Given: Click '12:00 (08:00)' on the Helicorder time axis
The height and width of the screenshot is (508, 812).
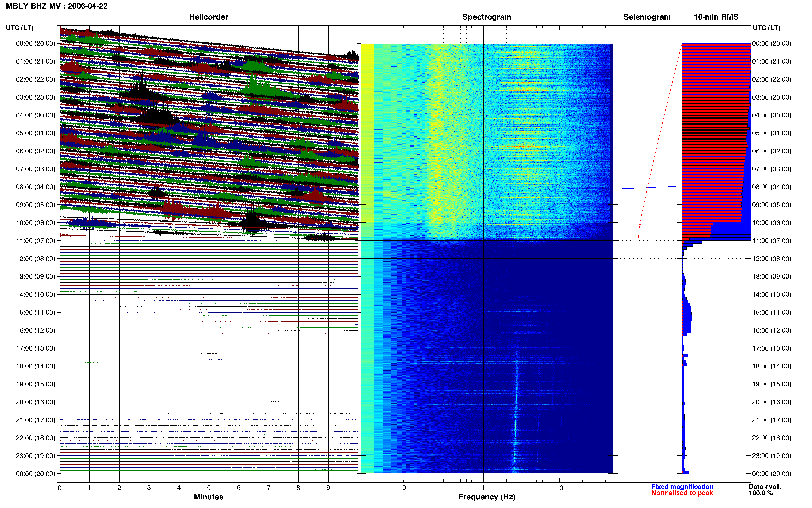Looking at the screenshot, I should point(36,259).
